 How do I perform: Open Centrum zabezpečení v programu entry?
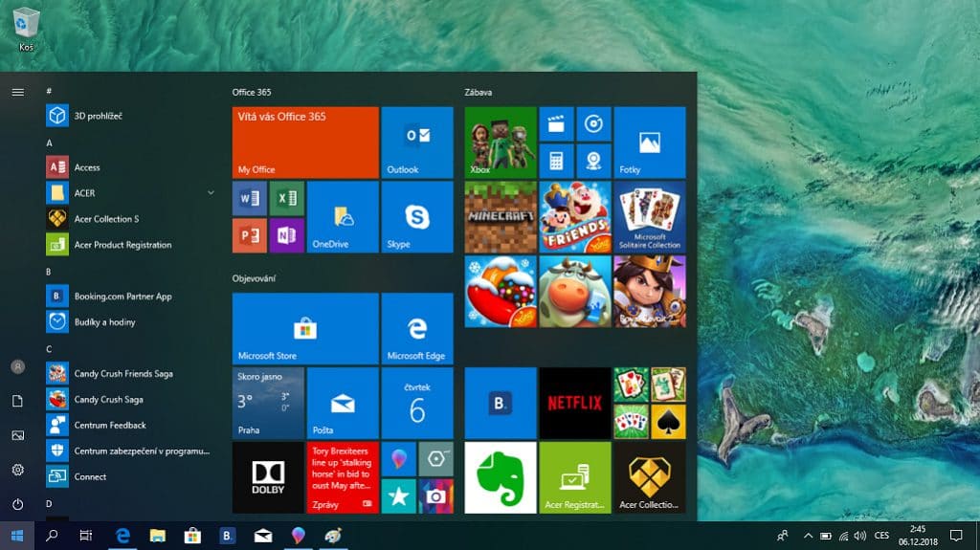[130, 451]
